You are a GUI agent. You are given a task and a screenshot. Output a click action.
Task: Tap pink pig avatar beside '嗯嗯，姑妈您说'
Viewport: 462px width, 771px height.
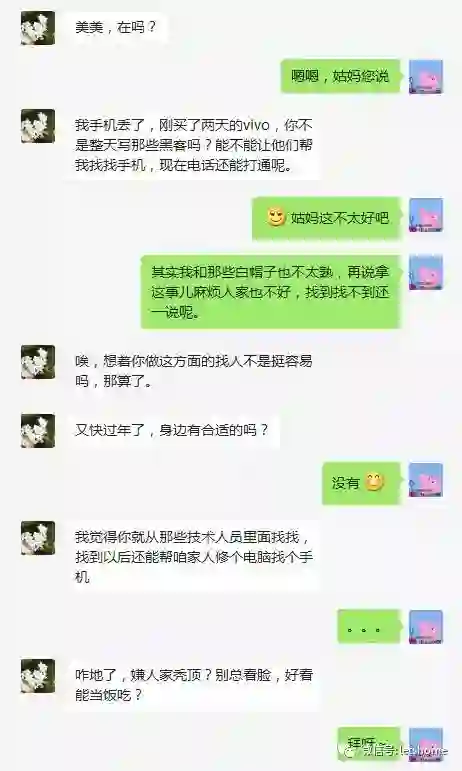(x=426, y=77)
